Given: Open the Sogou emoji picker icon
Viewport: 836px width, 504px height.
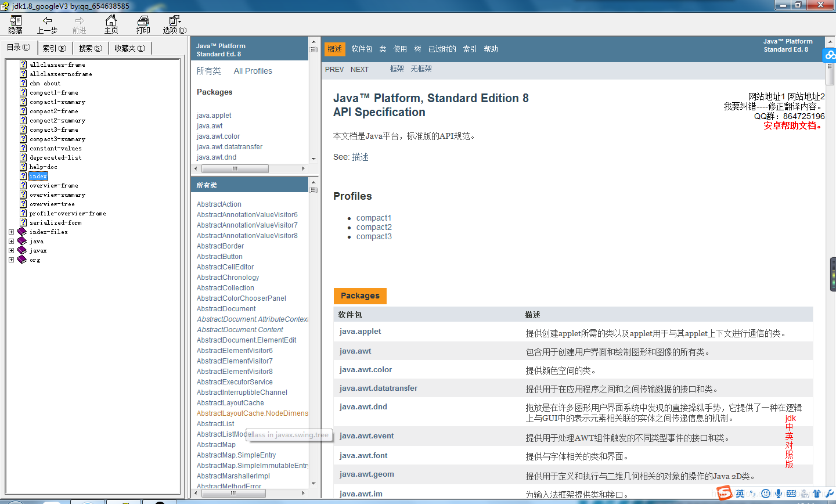Looking at the screenshot, I should click(x=766, y=494).
